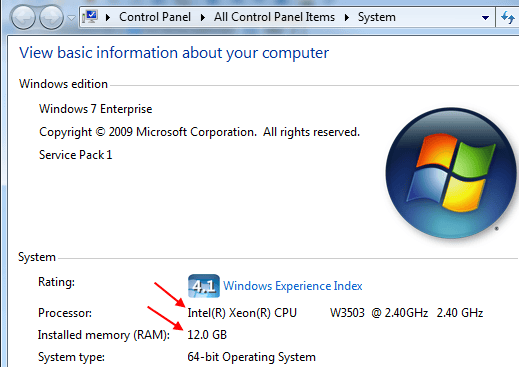The image size is (519, 367).
Task: Click the 64-bit Operating System value
Action: pyautogui.click(x=251, y=357)
